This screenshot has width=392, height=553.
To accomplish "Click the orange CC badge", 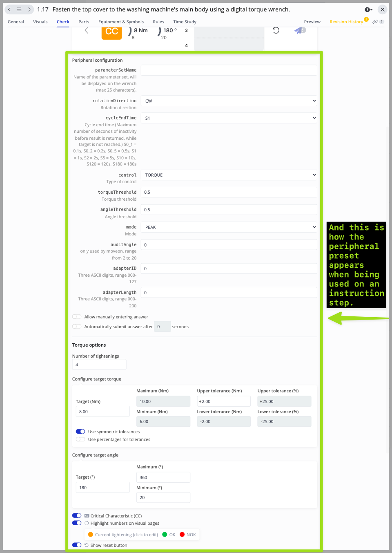I will click(111, 32).
